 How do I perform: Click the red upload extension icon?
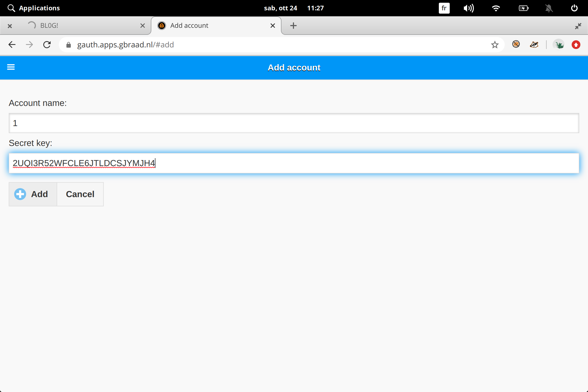click(x=575, y=44)
